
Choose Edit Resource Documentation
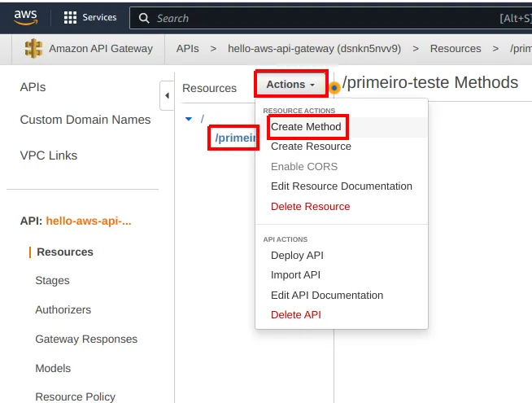point(342,186)
